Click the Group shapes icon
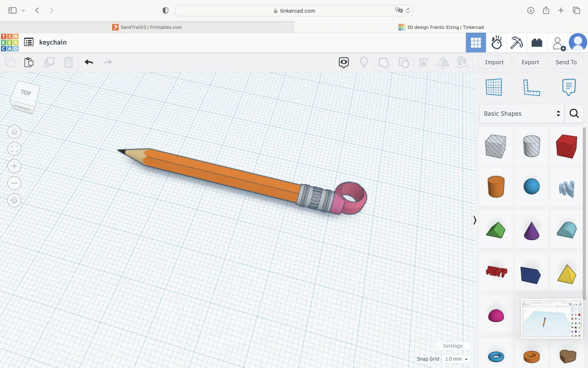 tap(384, 63)
